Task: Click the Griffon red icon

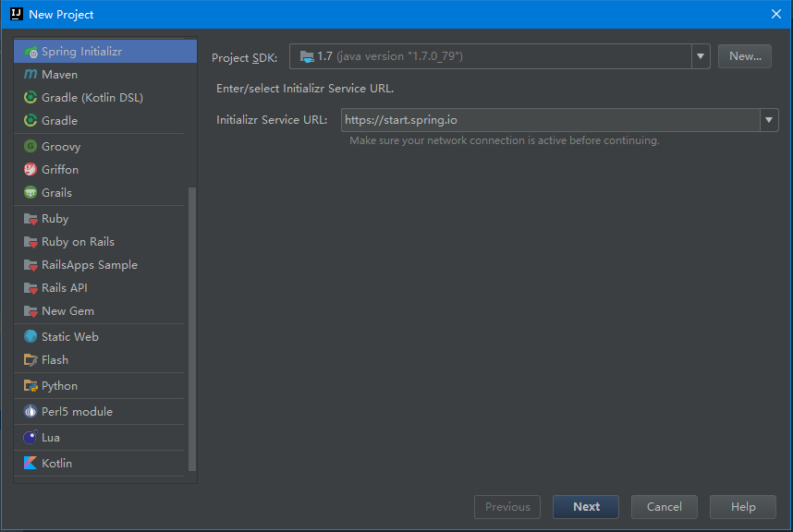Action: pyautogui.click(x=30, y=169)
